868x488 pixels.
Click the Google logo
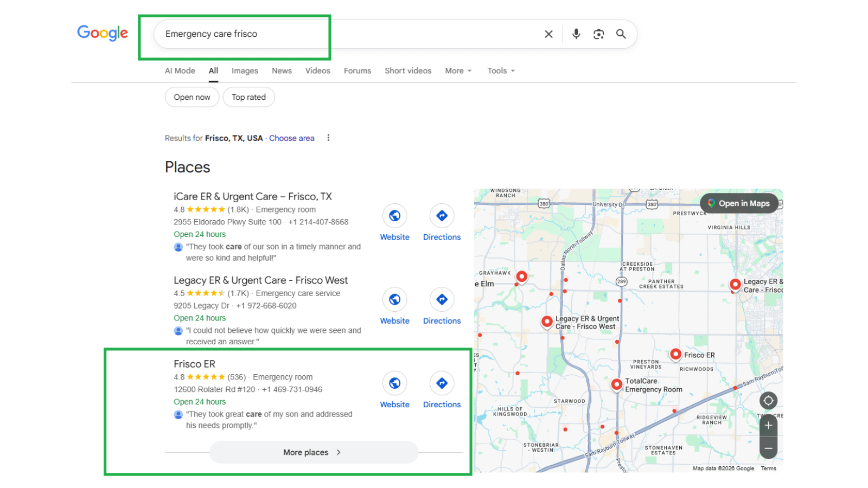tap(103, 33)
